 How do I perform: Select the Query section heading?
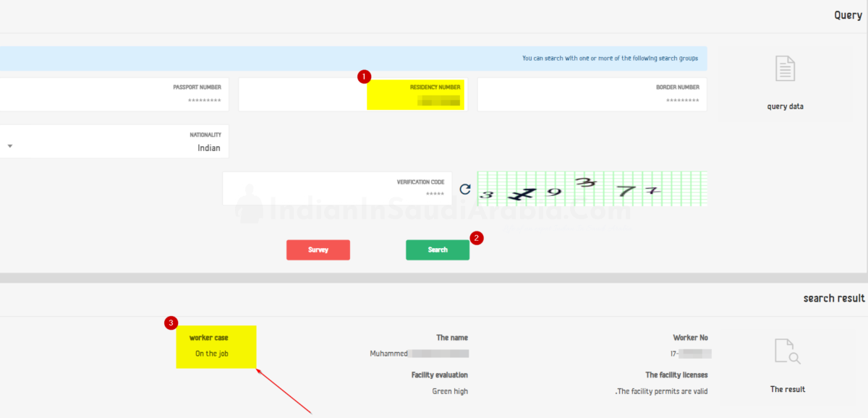point(848,15)
